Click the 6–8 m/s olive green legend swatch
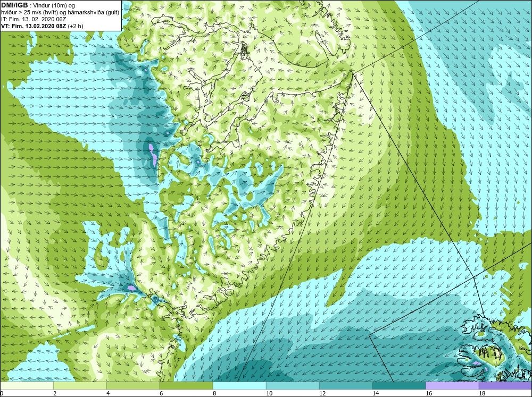 186,386
